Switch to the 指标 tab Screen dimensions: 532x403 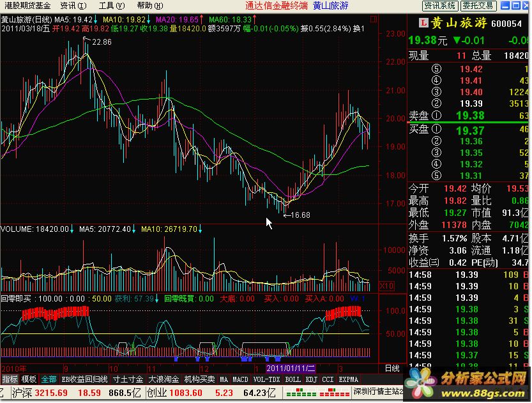[x=10, y=379]
